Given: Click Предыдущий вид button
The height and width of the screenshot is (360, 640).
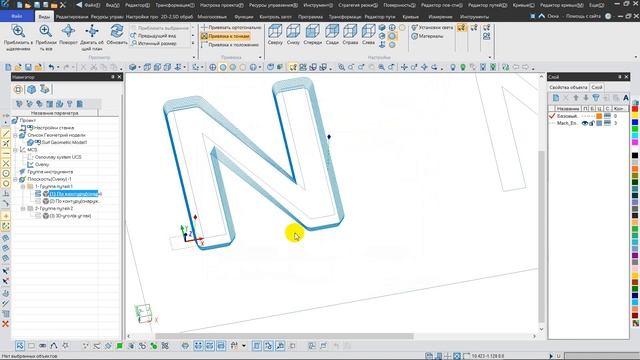Looking at the screenshot, I should click(153, 36).
